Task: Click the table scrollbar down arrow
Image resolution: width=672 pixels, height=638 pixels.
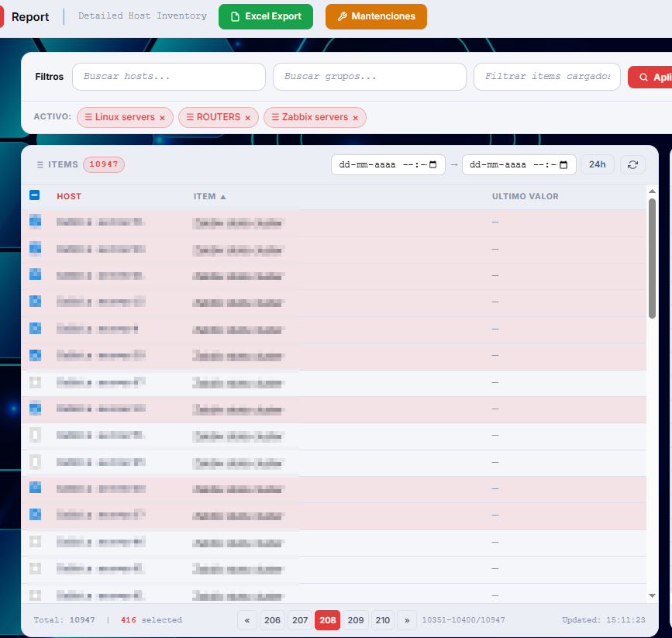Action: click(652, 595)
